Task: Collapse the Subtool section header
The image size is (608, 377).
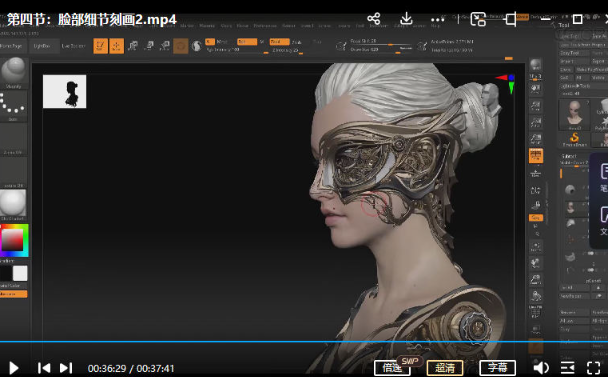Action: (x=569, y=156)
